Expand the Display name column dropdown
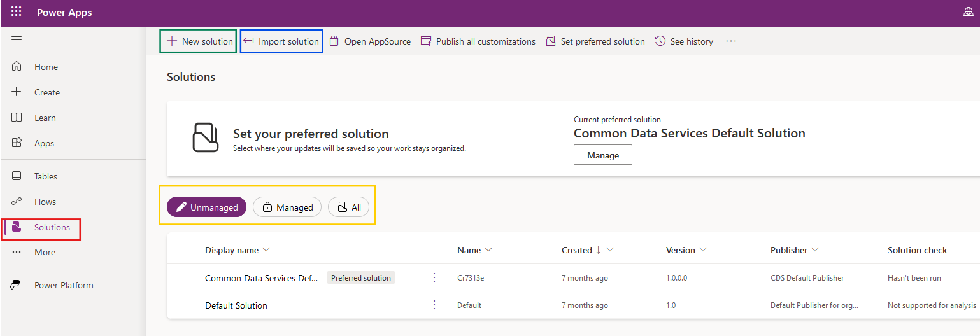 266,249
